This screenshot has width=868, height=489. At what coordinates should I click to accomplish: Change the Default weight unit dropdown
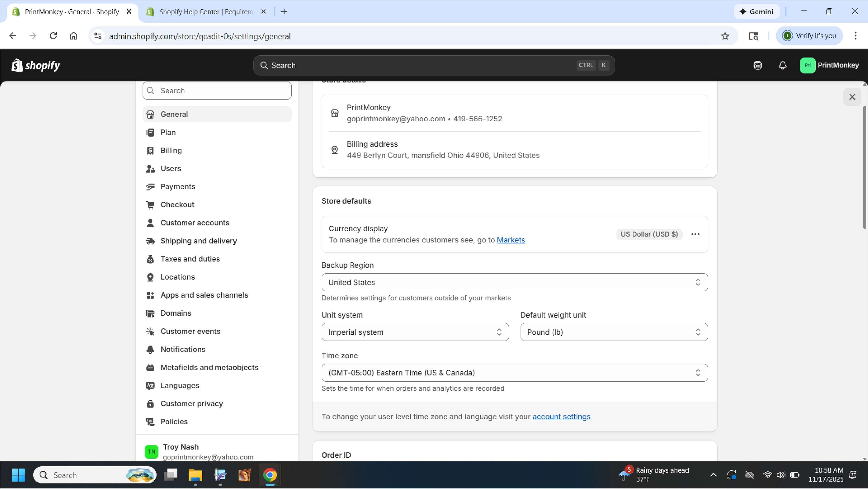(x=614, y=332)
